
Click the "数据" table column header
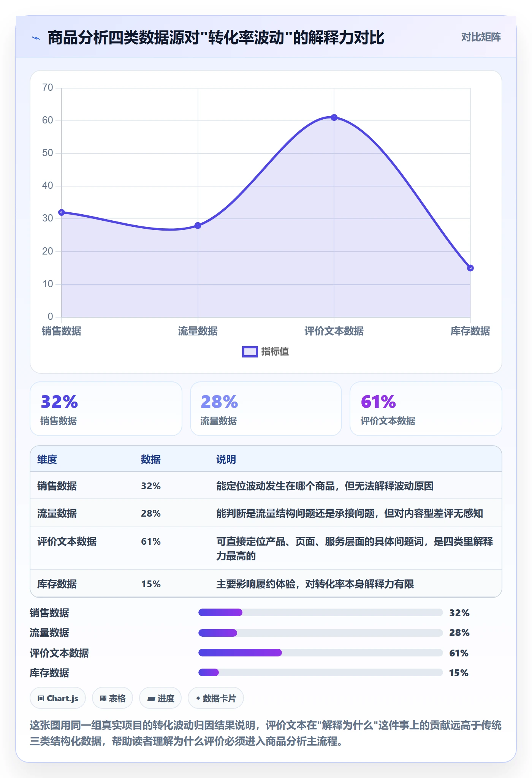(151, 460)
